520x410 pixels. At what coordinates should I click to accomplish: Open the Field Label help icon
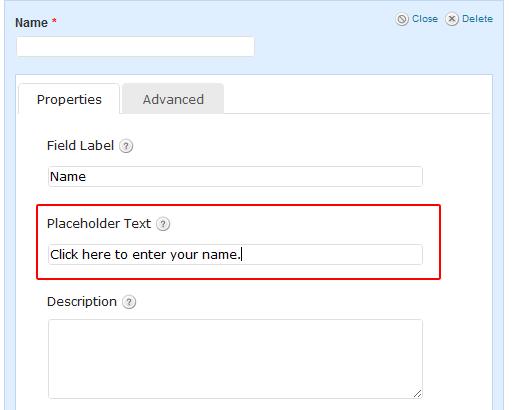(x=126, y=146)
